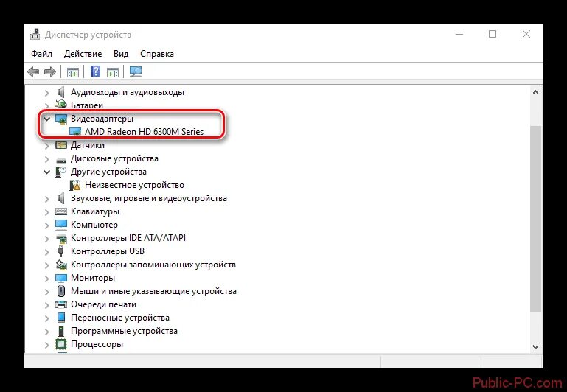Screen dimensions: 567x392
Task: Expand the Клавиатуры node arrow
Action: [x=46, y=212]
